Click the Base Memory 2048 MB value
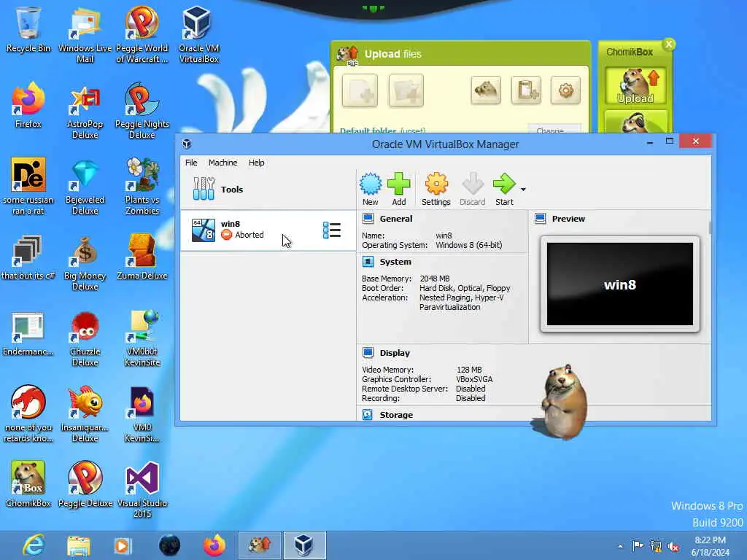The image size is (747, 560). click(x=435, y=278)
